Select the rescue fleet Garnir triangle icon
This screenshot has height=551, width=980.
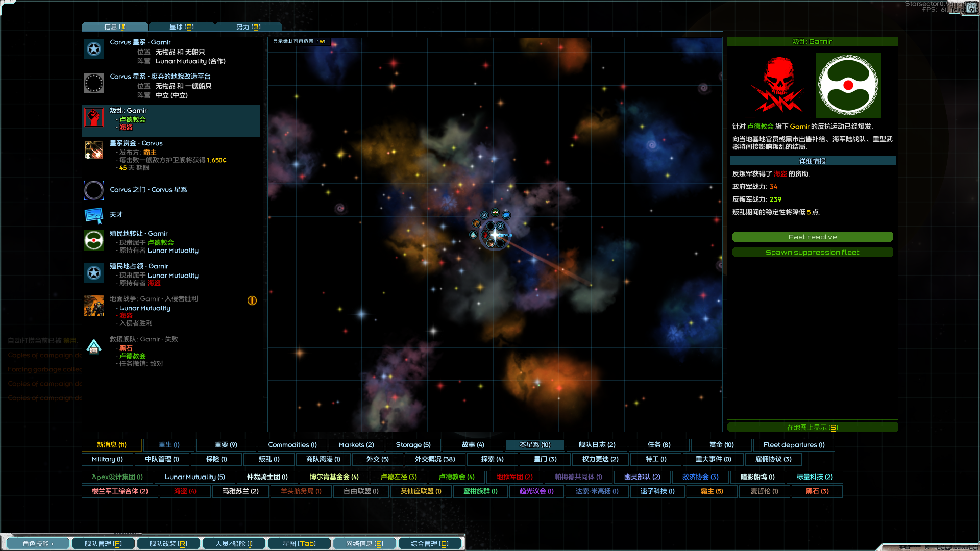[94, 346]
